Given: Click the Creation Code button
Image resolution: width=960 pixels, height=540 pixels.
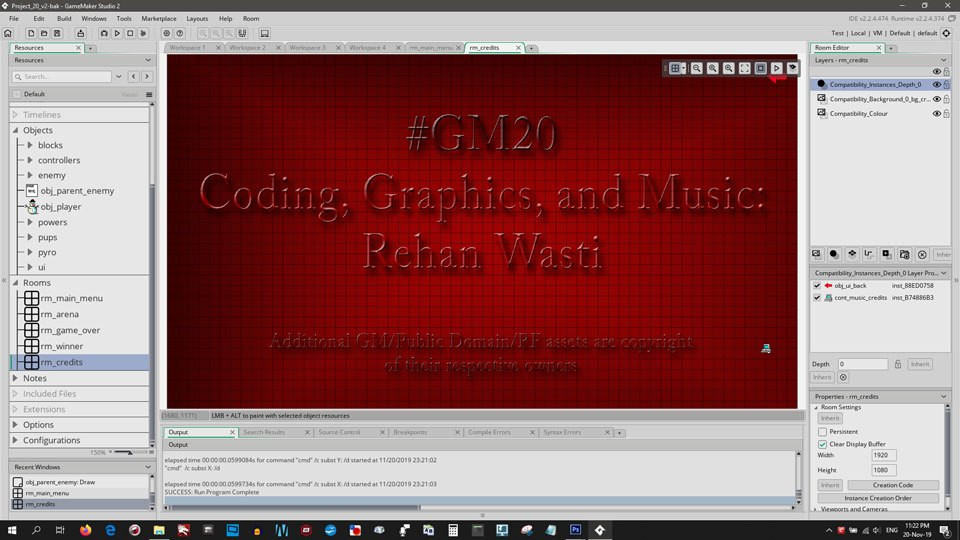Looking at the screenshot, I should click(x=893, y=485).
